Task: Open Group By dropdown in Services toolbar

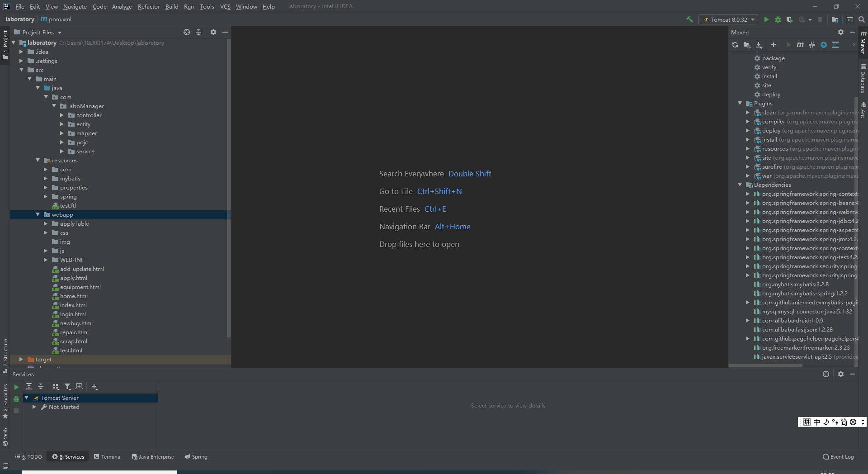Action: coord(56,386)
